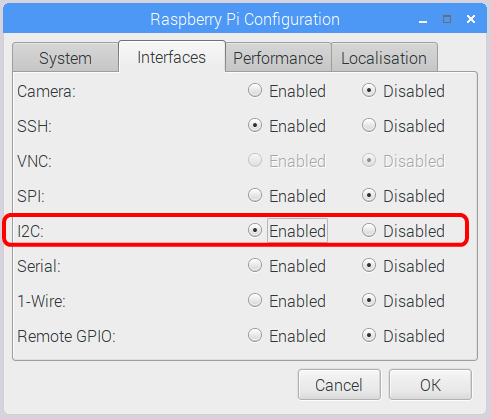Select Disabled for I2C

tap(369, 230)
